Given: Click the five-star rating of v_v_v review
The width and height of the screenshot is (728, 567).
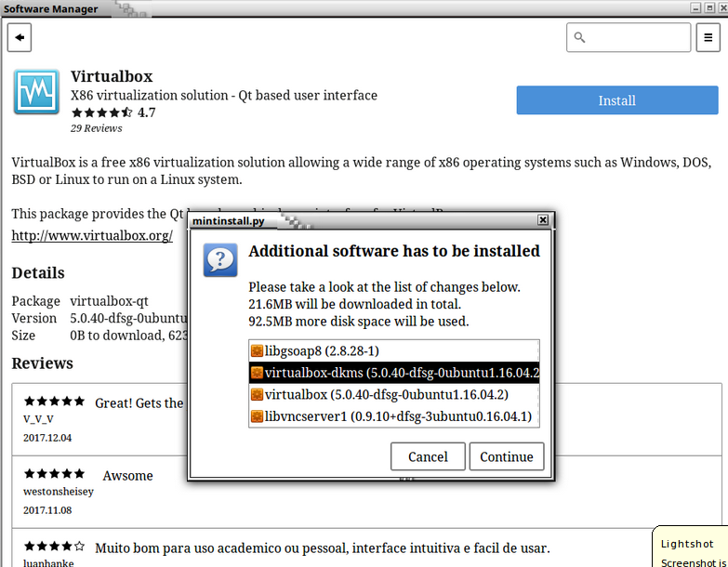Looking at the screenshot, I should point(54,402).
